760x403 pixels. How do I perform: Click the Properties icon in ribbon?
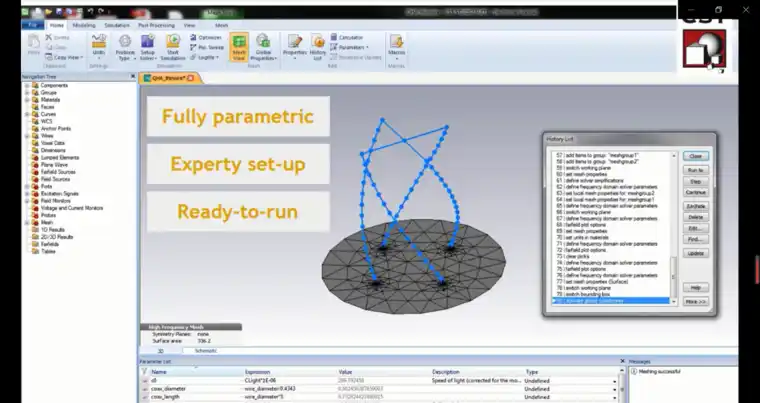(x=295, y=48)
